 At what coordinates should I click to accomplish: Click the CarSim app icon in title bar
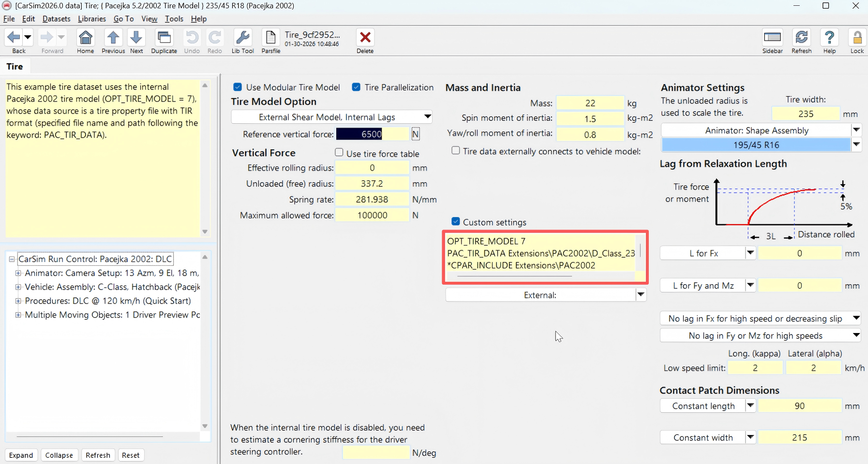7,6
